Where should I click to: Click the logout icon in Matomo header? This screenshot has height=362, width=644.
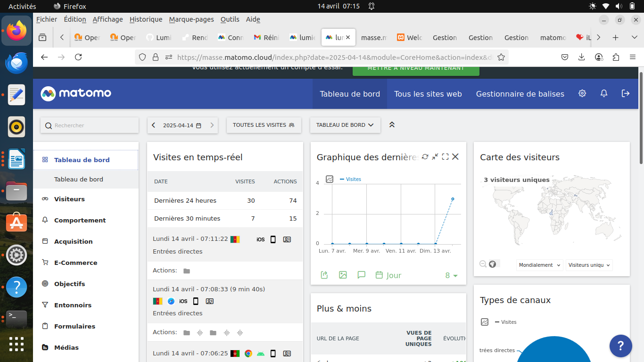pos(626,93)
